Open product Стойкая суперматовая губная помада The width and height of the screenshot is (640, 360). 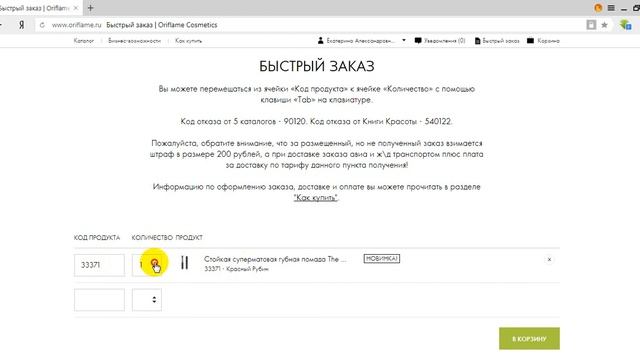click(275, 259)
